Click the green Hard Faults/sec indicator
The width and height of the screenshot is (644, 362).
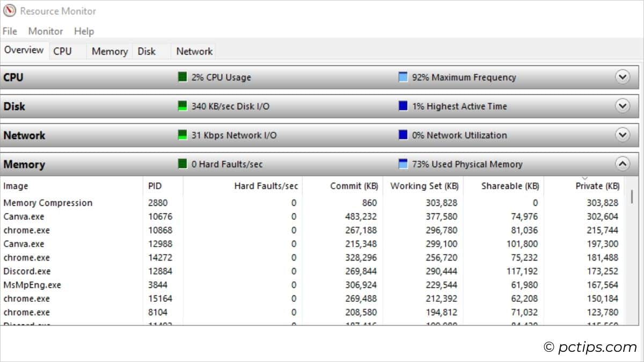pos(182,164)
